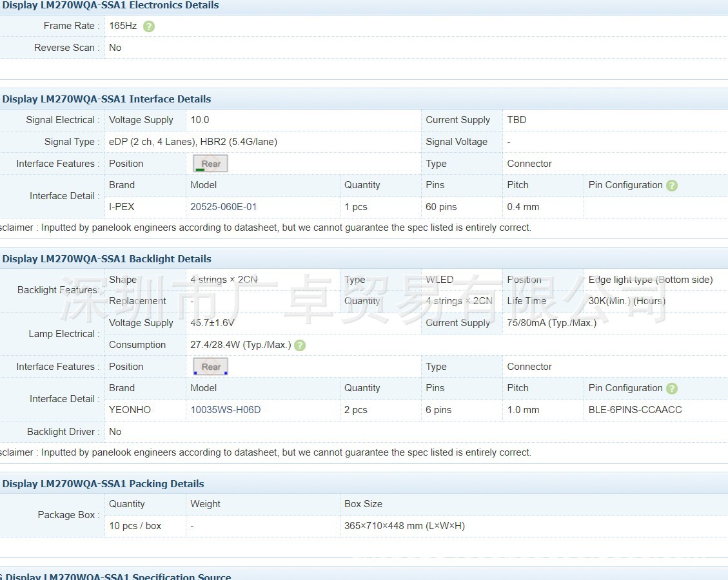Click the Interface Details section heading
This screenshot has height=580, width=728.
[107, 99]
